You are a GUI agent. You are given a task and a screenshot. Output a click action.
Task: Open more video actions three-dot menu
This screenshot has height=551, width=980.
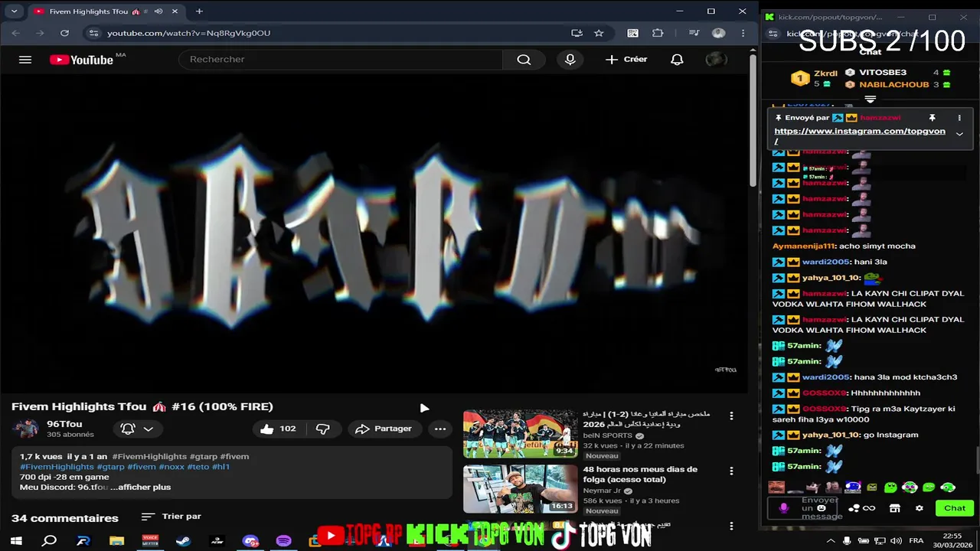click(440, 429)
